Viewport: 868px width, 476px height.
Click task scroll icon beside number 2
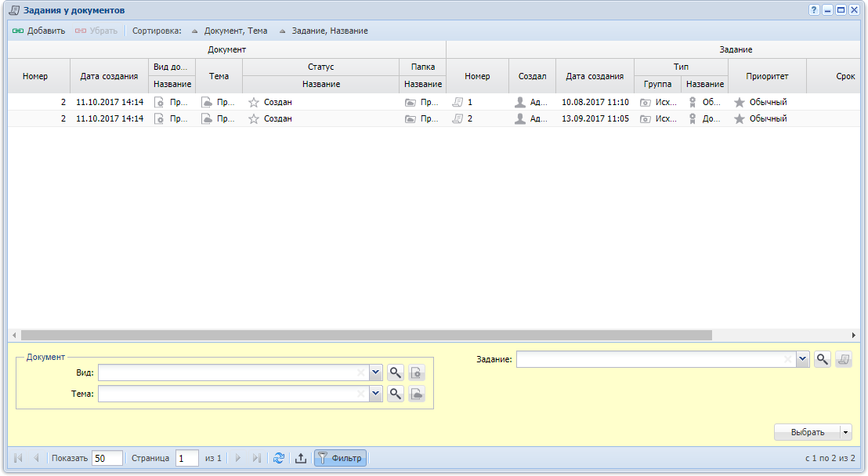(458, 118)
